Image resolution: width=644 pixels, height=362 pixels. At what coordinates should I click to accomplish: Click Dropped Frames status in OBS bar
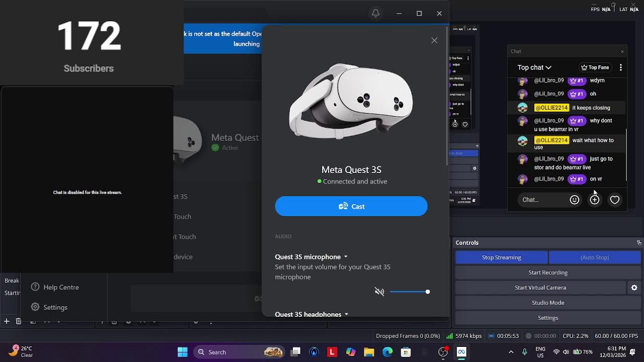(408, 336)
